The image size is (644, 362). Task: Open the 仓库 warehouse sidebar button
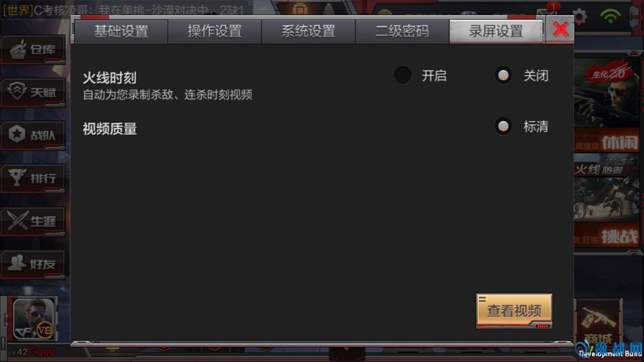33,50
